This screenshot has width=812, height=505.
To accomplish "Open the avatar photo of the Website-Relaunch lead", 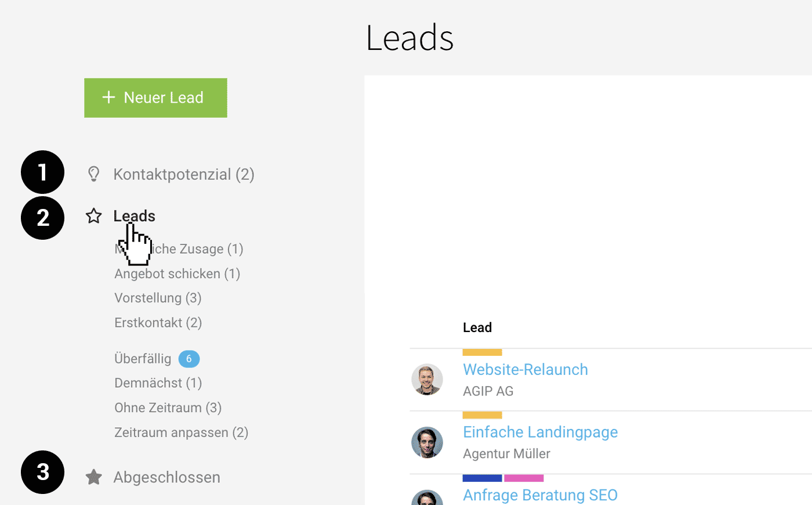I will [x=427, y=380].
